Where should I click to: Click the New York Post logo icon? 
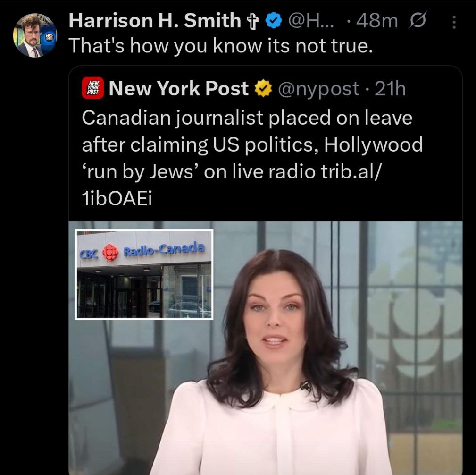92,88
